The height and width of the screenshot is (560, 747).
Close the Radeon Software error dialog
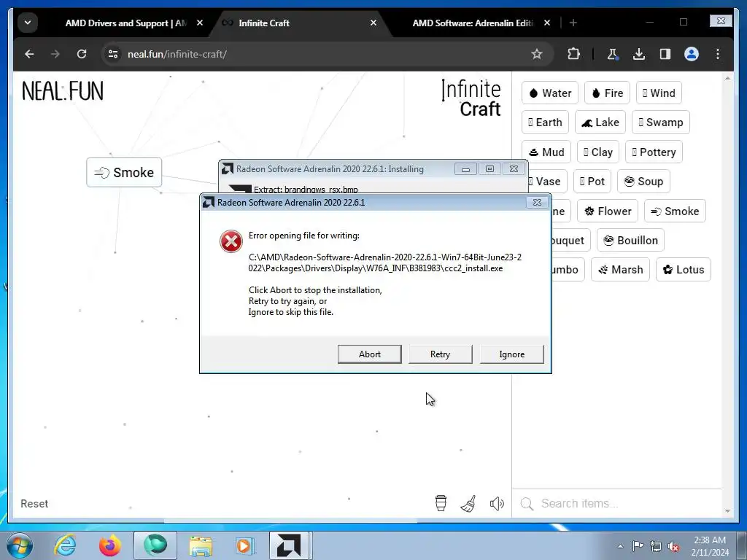[x=537, y=203]
